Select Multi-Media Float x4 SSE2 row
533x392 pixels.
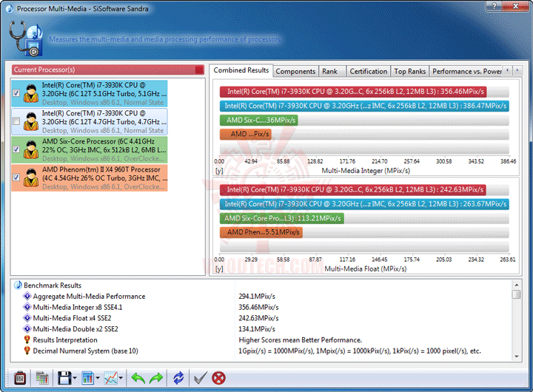(72, 318)
